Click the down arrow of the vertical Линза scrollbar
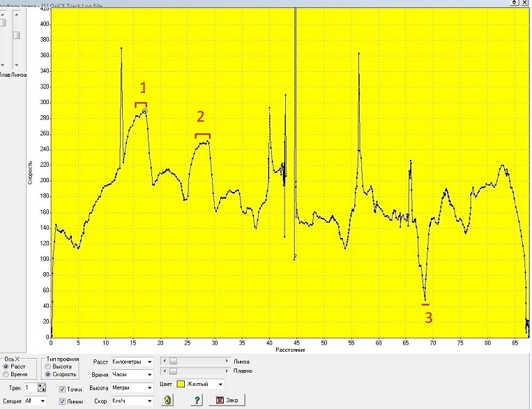This screenshot has width=532, height=409. [x=17, y=64]
